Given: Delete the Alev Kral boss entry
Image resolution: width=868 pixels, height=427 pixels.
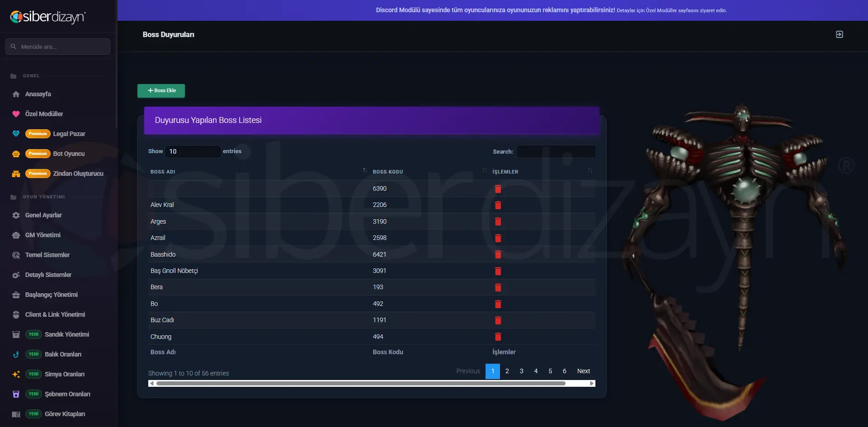Looking at the screenshot, I should coord(498,205).
